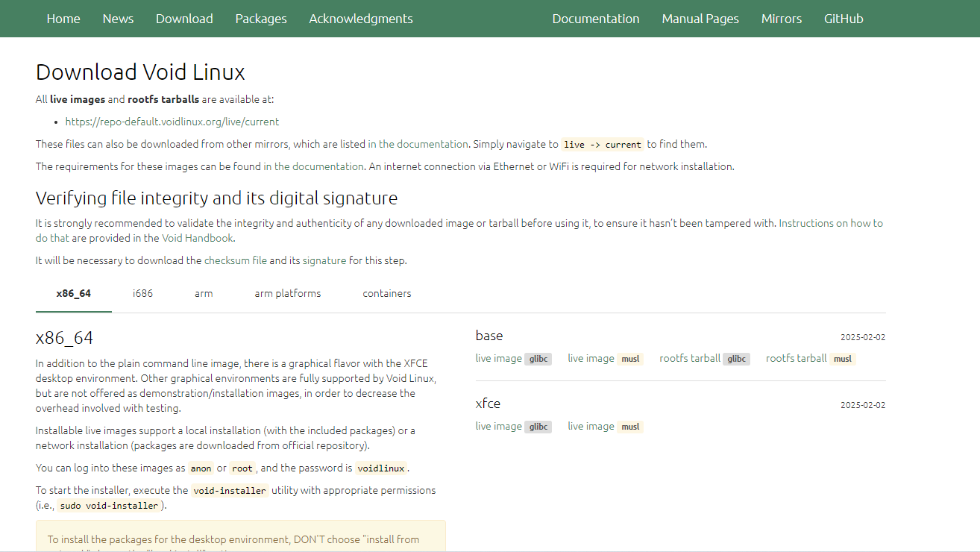Download base live image musl
This screenshot has height=552, width=980.
click(x=606, y=359)
